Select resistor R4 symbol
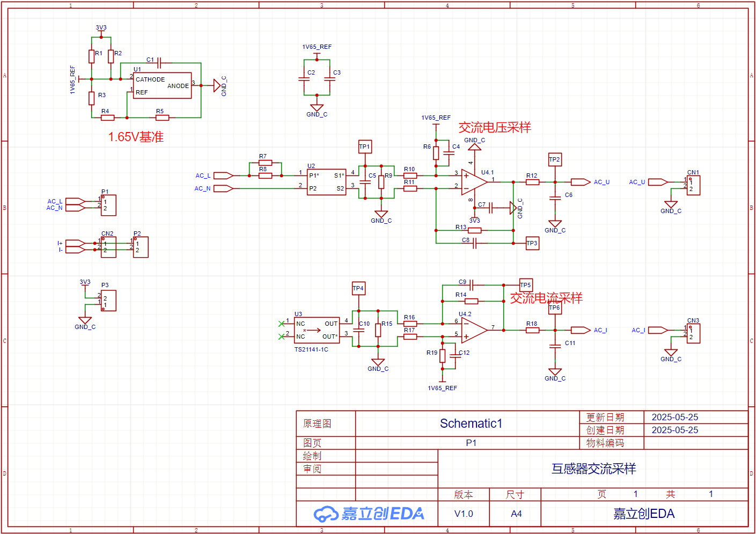Image resolution: width=756 pixels, height=534 pixels. pyautogui.click(x=108, y=118)
